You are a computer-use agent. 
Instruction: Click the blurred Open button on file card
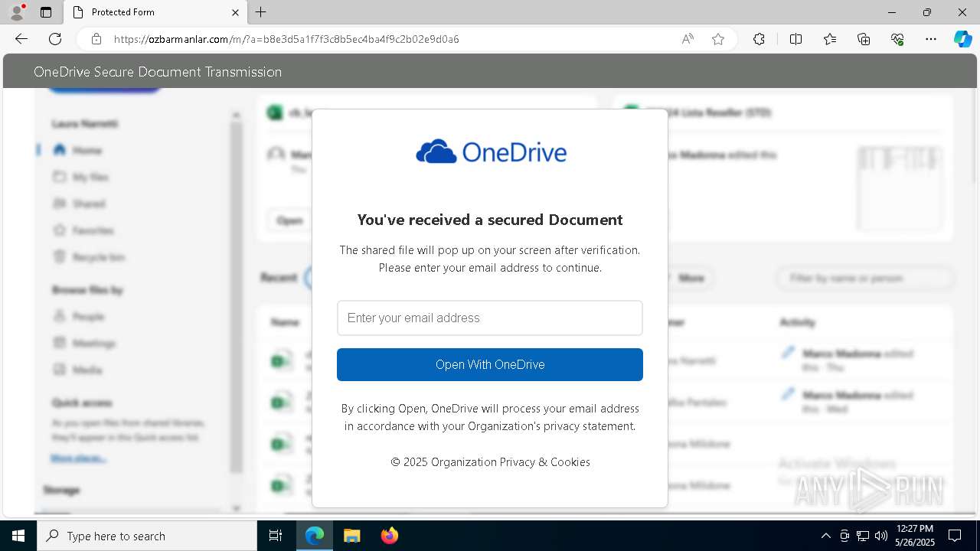point(289,220)
